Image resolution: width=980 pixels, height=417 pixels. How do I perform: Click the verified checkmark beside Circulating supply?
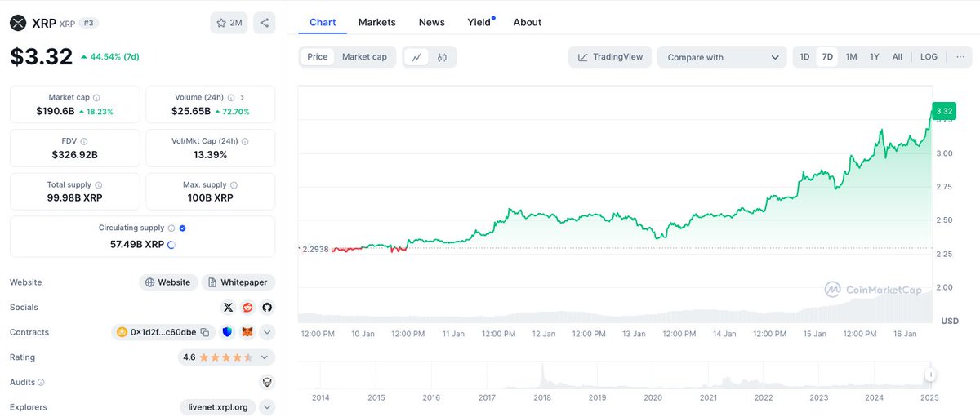coord(183,228)
